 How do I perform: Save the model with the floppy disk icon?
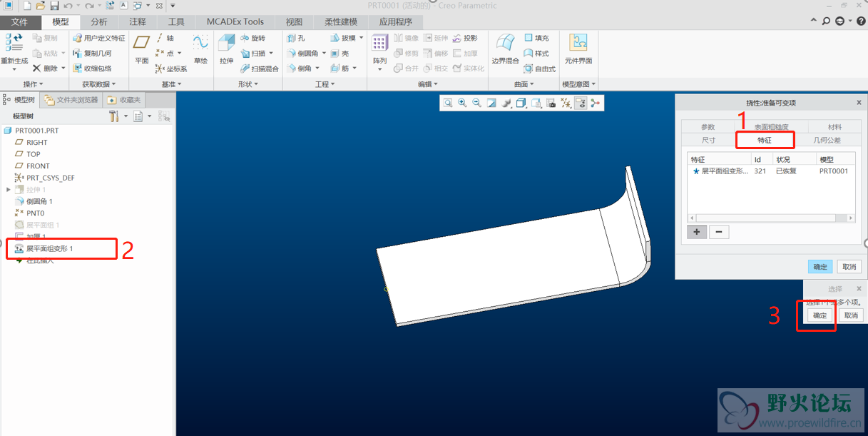click(x=55, y=5)
